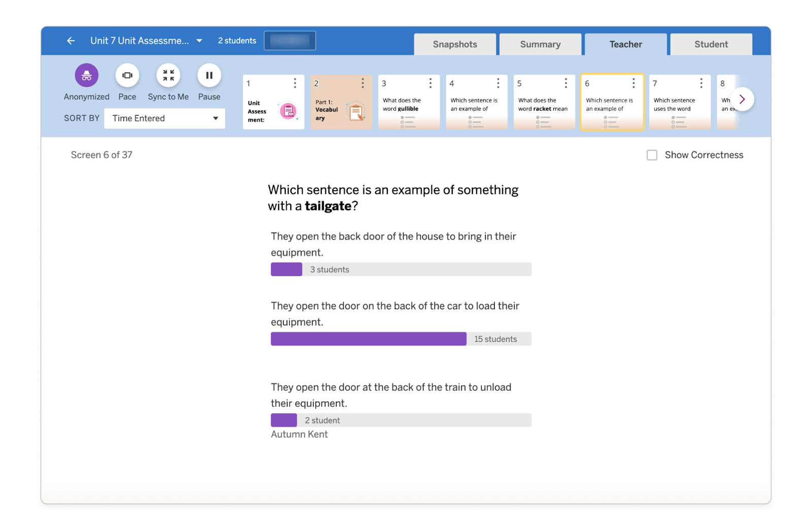Click the Autumn Kent student name
This screenshot has height=530, width=812.
pos(299,434)
